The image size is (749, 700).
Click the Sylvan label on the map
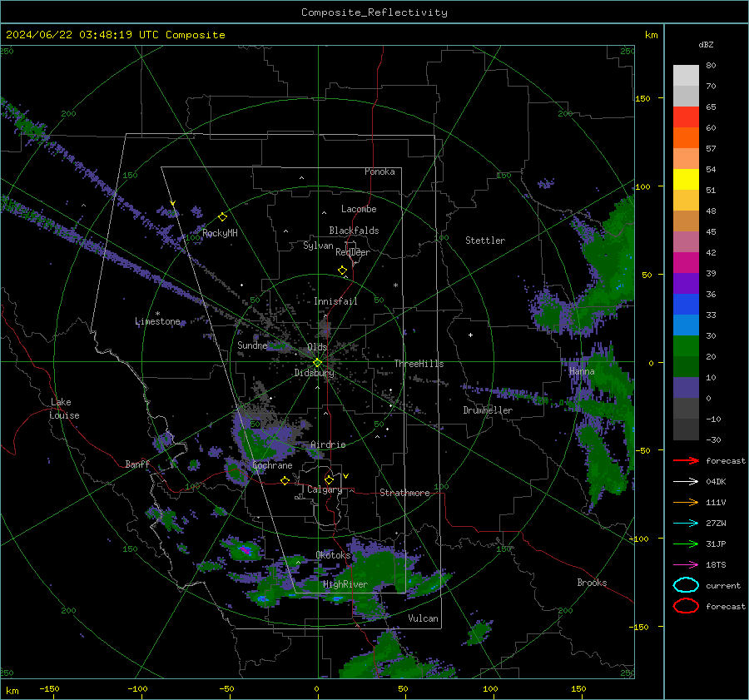tap(318, 246)
